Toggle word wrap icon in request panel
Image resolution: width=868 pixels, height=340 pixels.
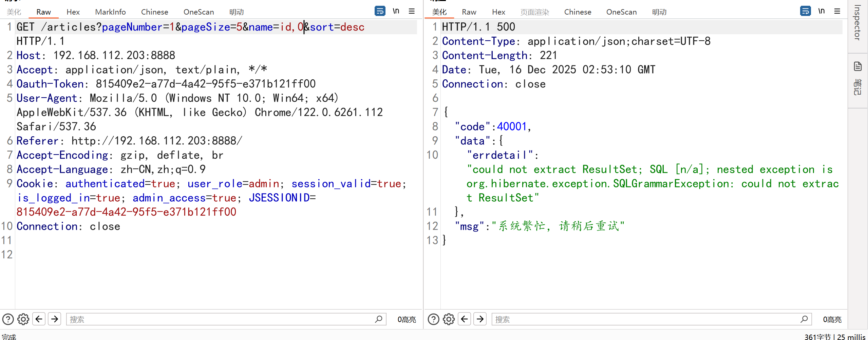click(380, 11)
